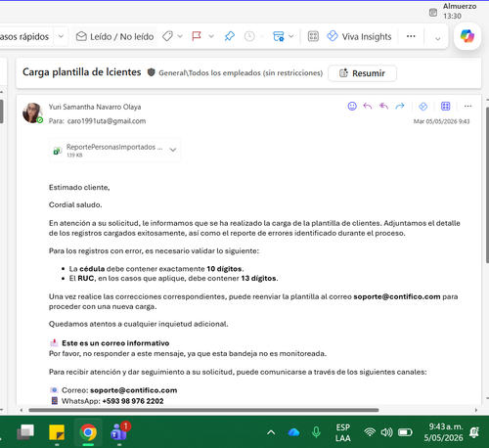The image size is (489, 448).
Task: Show hidden tray icons chevron
Action: [271, 432]
